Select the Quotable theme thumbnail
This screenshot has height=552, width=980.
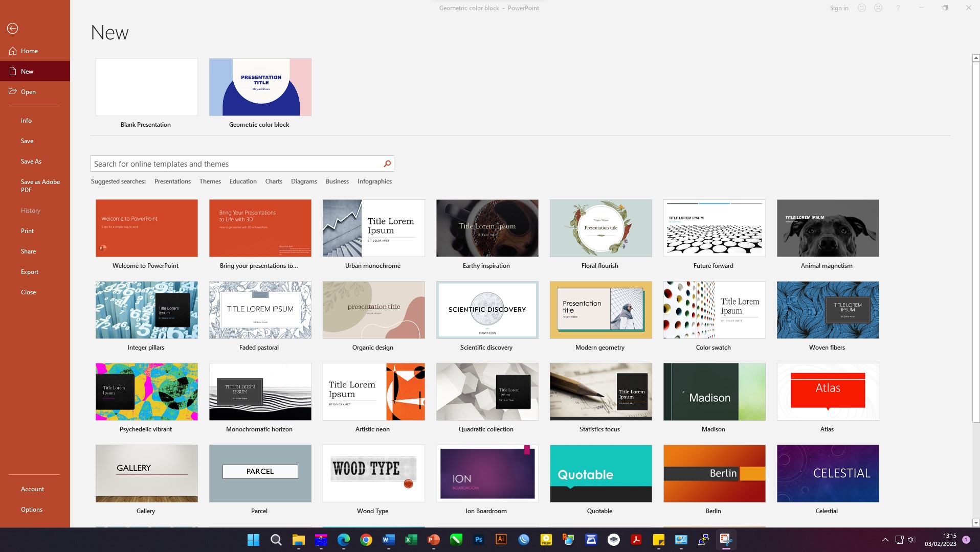pos(601,474)
